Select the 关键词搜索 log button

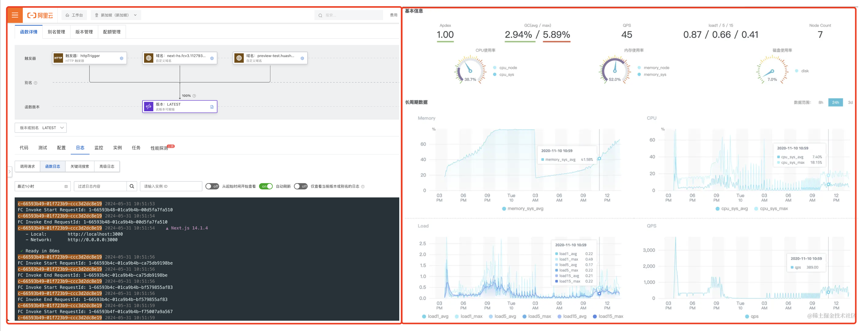80,166
